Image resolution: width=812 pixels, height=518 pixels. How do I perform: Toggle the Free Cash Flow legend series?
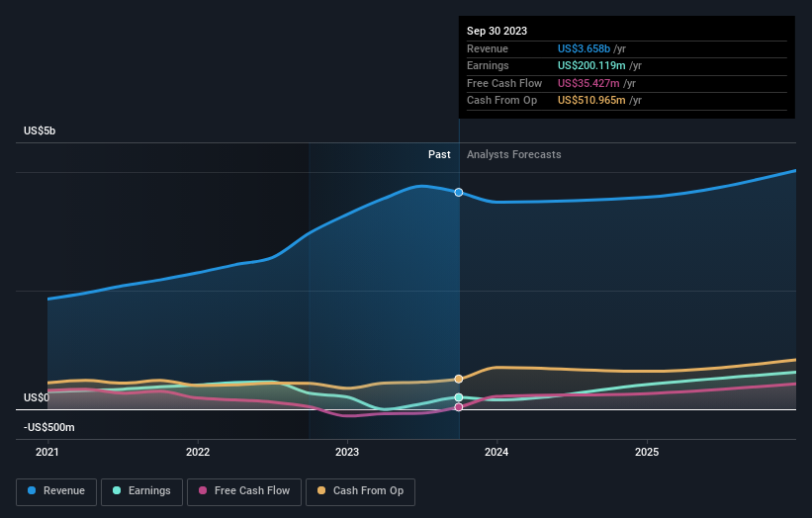click(244, 491)
